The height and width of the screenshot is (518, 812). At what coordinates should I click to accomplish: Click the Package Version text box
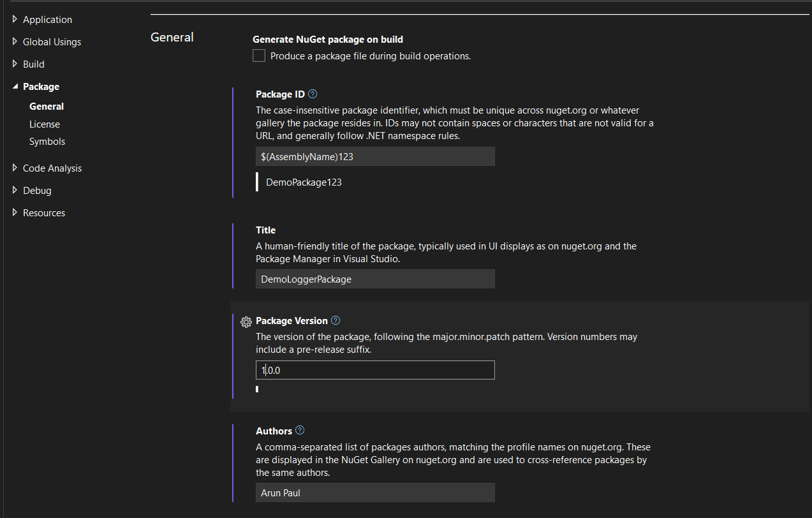tap(375, 371)
